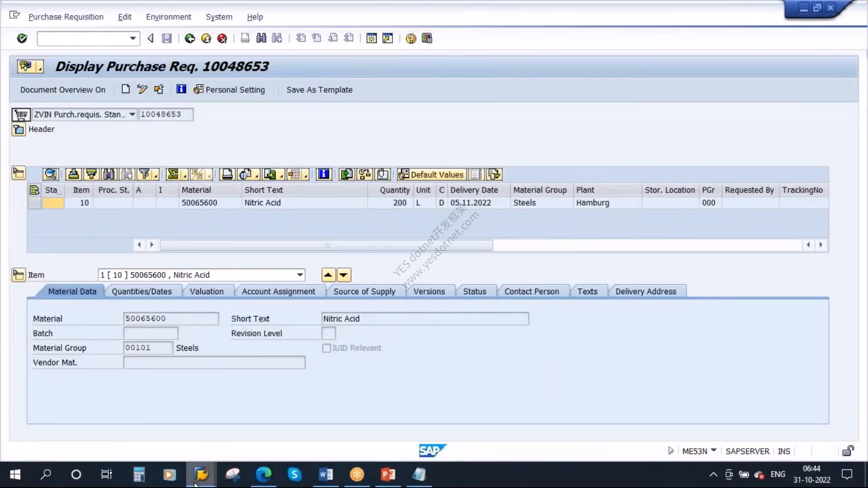The height and width of the screenshot is (488, 868).
Task: Open the Environment menu
Action: tap(168, 17)
